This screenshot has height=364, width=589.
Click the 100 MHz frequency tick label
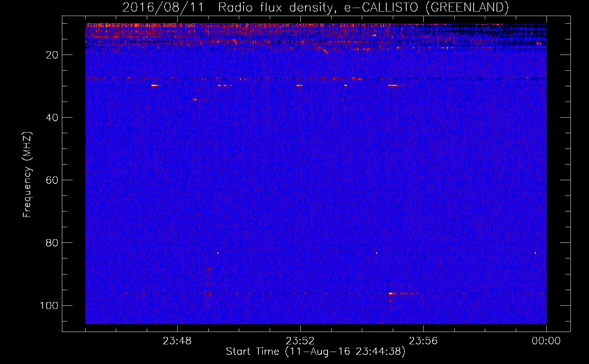coord(49,305)
